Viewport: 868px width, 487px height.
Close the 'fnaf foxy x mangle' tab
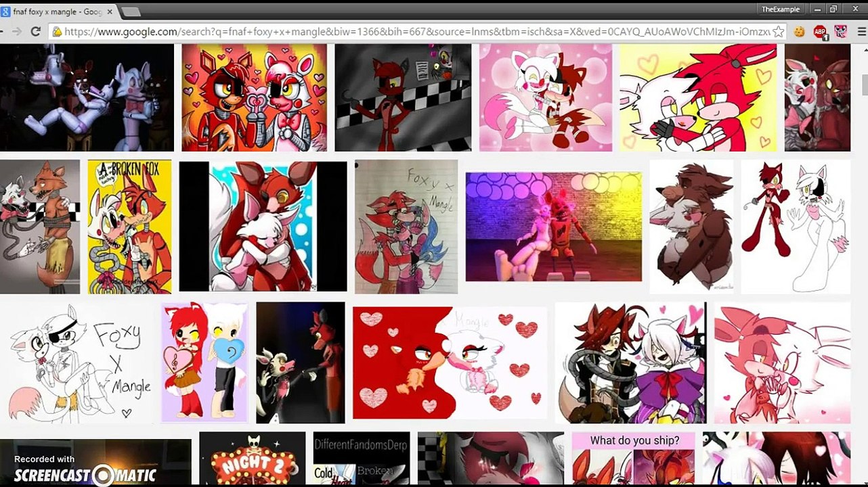(x=110, y=11)
